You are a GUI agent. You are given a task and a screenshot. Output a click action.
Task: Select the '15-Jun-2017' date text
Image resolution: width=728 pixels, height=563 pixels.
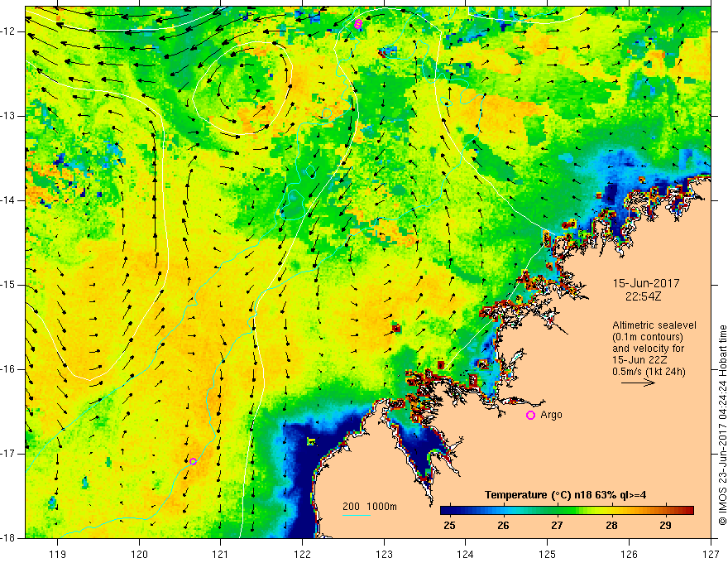pos(646,283)
